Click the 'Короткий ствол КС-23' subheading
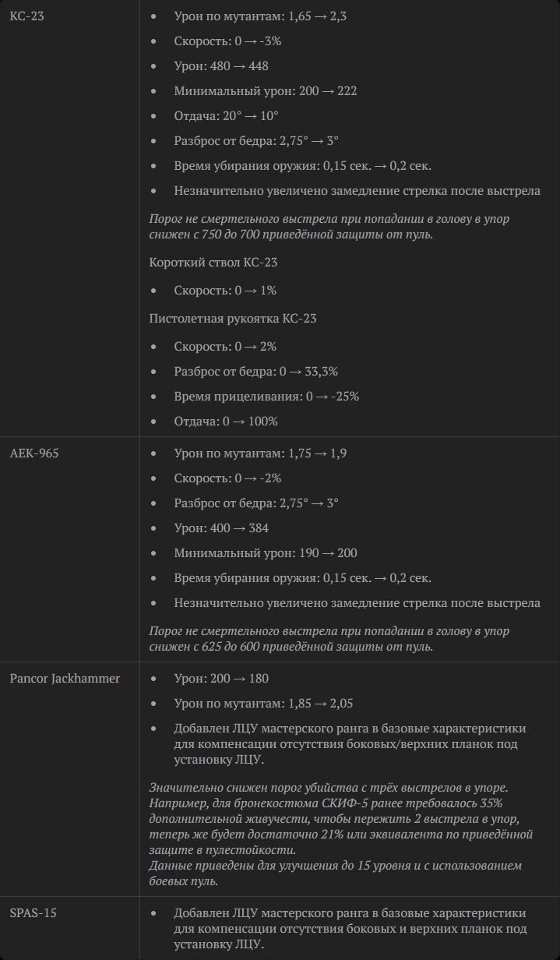The image size is (560, 960). (x=213, y=263)
